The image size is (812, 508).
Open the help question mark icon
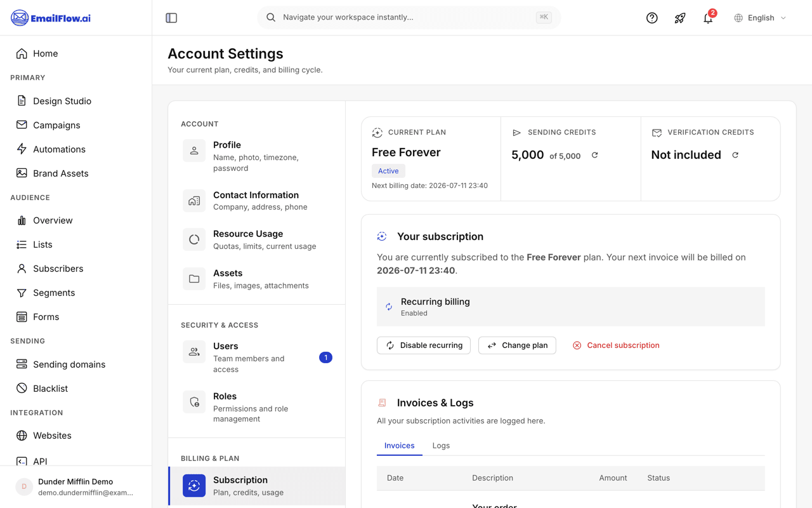tap(652, 18)
